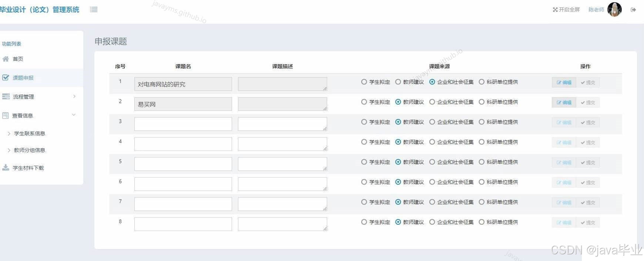
Task: Click 编辑 button for row 2
Action: (564, 103)
